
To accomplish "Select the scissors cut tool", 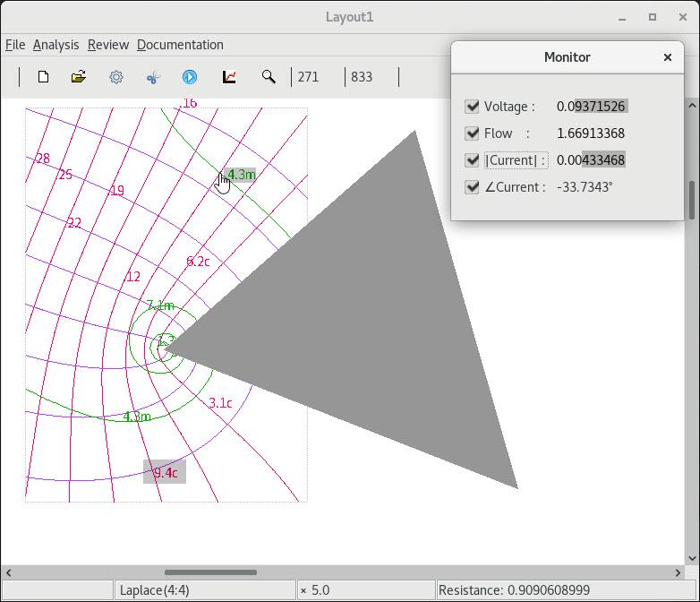I will tap(153, 77).
